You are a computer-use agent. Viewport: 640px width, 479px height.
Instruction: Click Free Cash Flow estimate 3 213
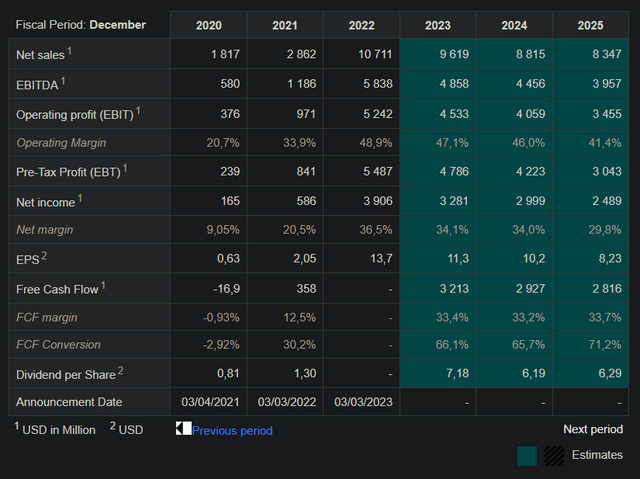tap(454, 288)
